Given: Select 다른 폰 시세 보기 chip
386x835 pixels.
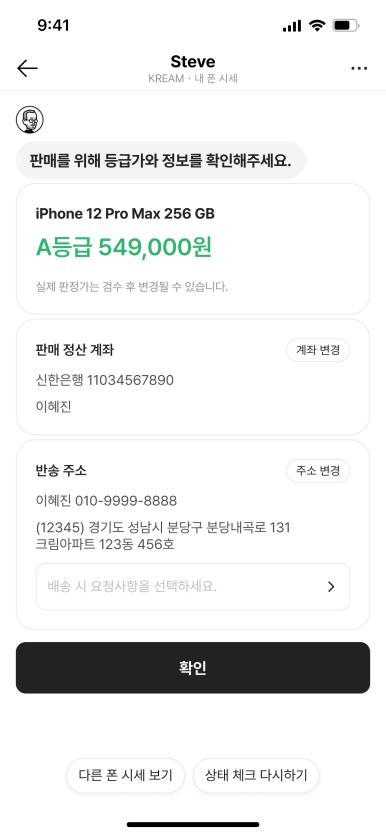Looking at the screenshot, I should tap(126, 775).
